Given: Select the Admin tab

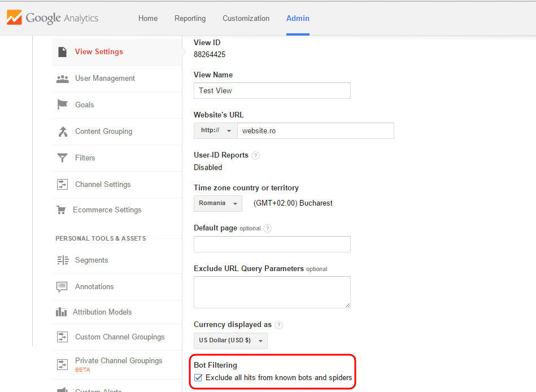Looking at the screenshot, I should click(x=298, y=19).
